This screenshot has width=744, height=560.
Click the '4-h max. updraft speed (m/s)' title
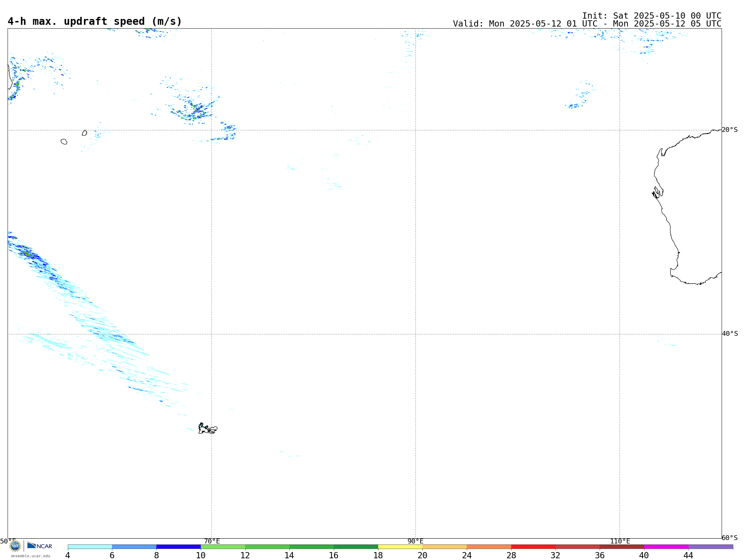95,21
